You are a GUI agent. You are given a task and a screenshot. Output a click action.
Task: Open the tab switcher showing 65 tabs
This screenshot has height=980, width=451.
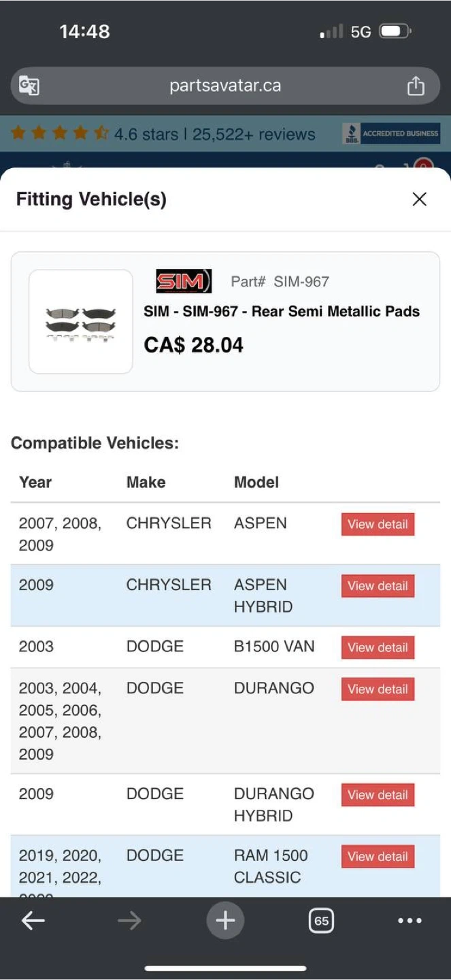(x=321, y=921)
